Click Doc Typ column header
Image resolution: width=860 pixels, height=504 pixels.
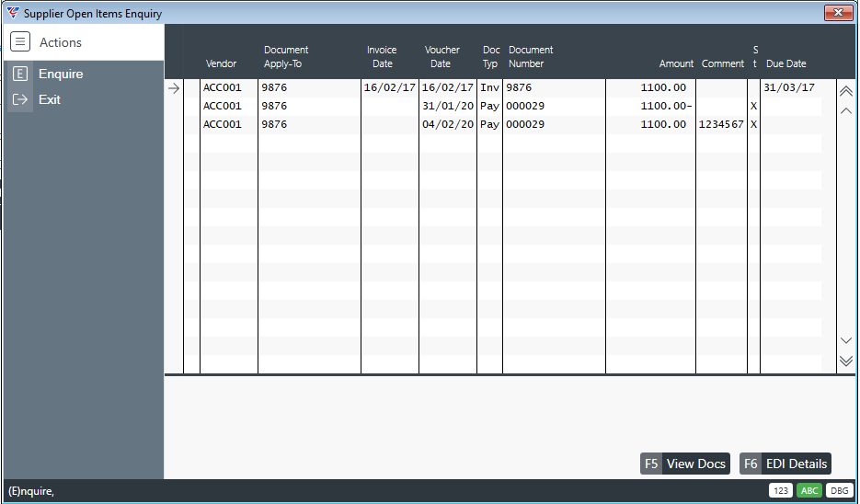491,56
